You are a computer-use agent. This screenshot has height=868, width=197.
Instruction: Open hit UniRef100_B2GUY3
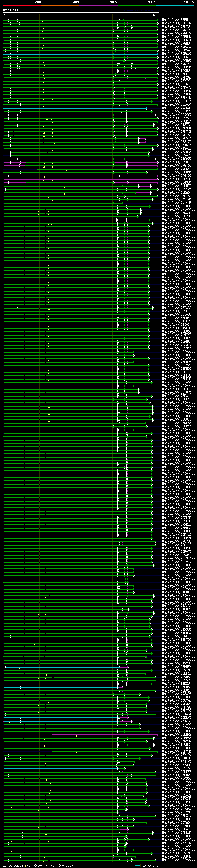177,318
